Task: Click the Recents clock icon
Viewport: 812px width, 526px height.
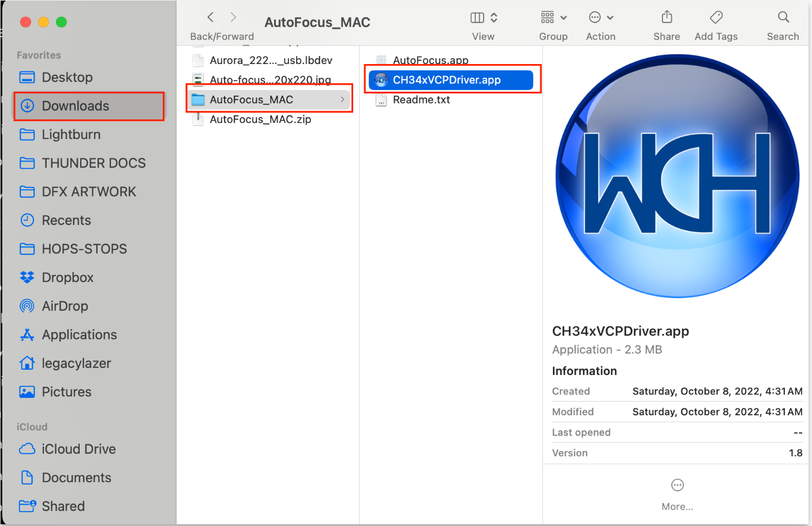Action: [x=27, y=220]
